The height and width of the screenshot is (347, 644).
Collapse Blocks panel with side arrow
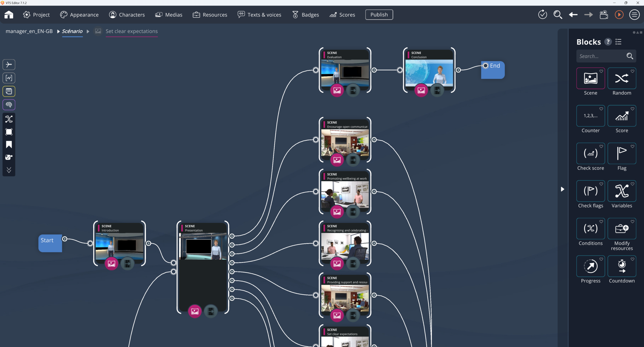(x=562, y=189)
